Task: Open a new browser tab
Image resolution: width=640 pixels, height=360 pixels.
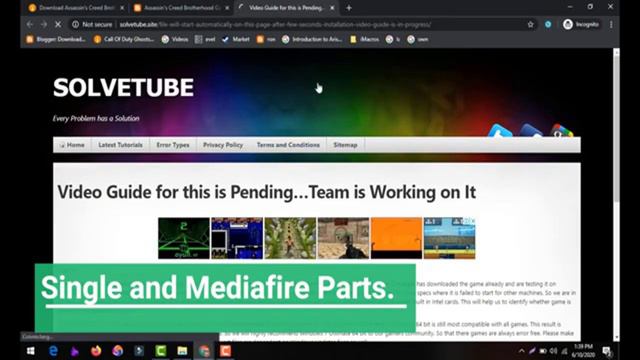Action: click(349, 8)
